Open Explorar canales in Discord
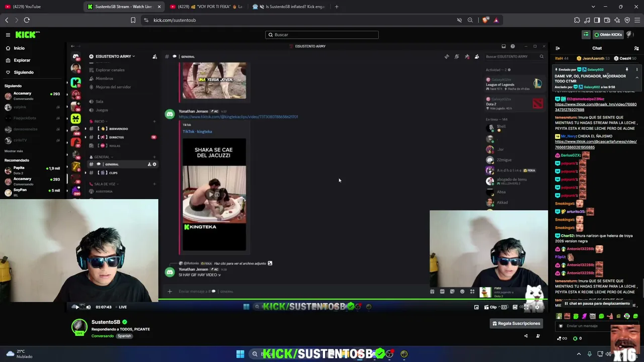Viewport: 644px width, 362px height. pyautogui.click(x=107, y=70)
